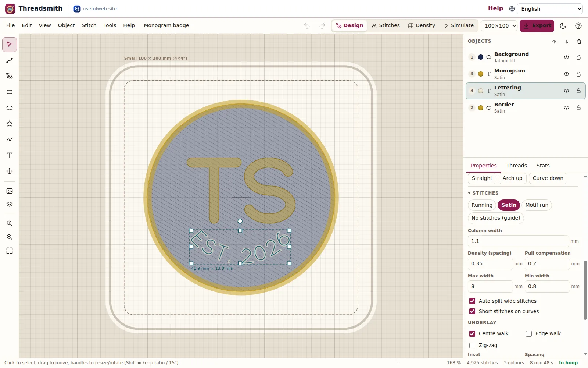This screenshot has width=588, height=368.
Task: Move selected object up in list
Action: pyautogui.click(x=554, y=42)
